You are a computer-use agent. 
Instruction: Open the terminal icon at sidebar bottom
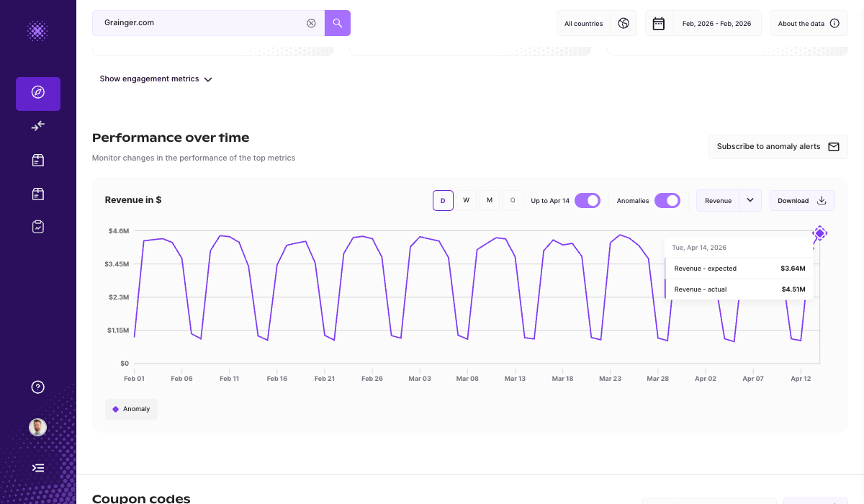pyautogui.click(x=37, y=467)
